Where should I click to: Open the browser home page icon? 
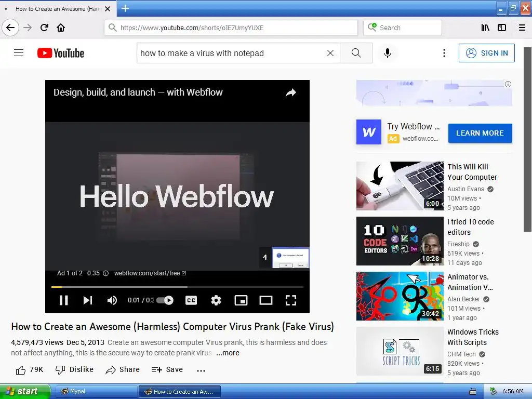[61, 28]
